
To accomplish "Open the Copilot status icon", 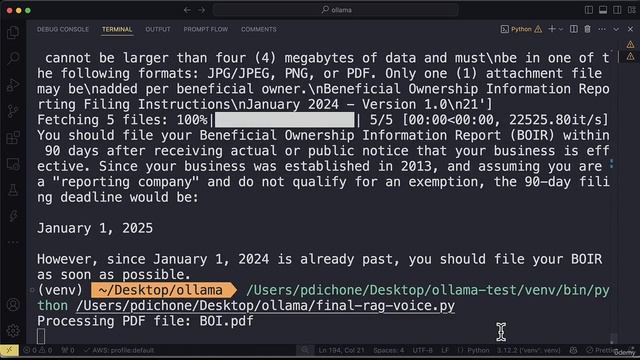I will 573,350.
